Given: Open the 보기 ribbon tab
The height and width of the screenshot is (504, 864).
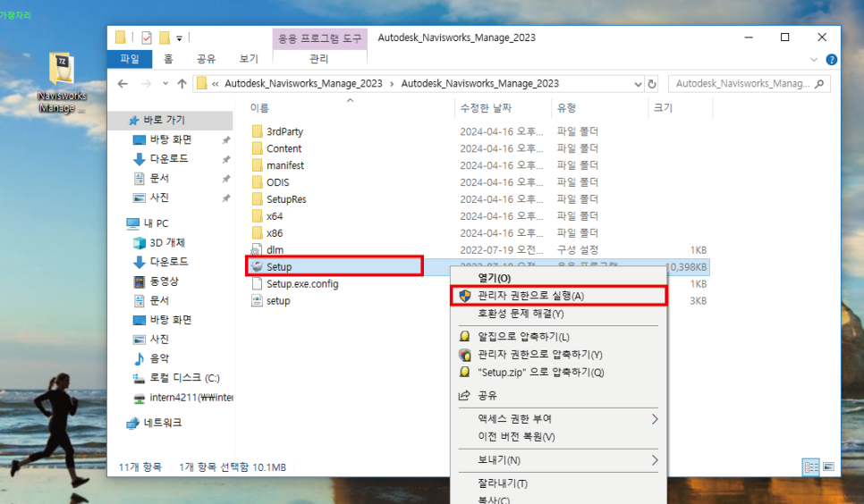Looking at the screenshot, I should [x=249, y=59].
